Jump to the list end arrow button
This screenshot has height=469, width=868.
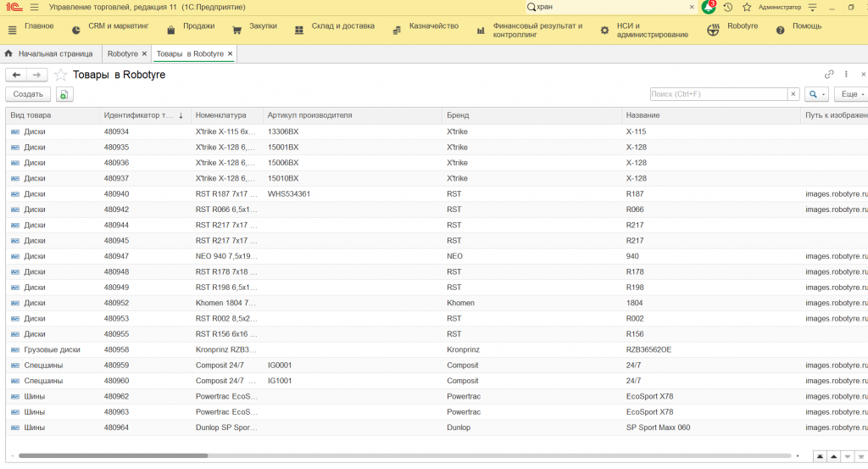[861, 457]
